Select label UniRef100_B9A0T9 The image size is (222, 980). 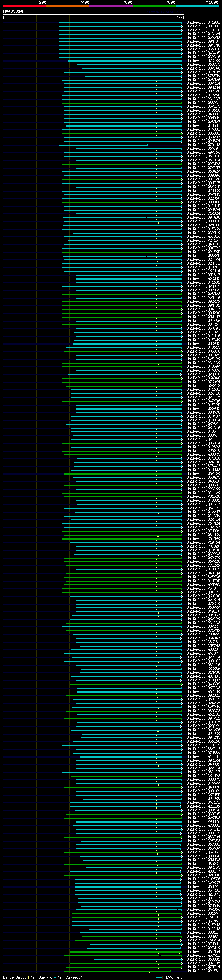(203, 451)
